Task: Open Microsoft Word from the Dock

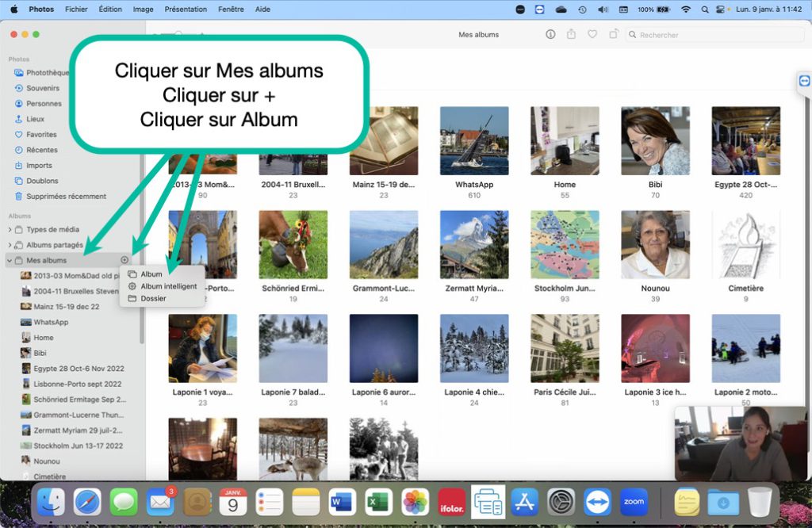Action: coord(343,502)
